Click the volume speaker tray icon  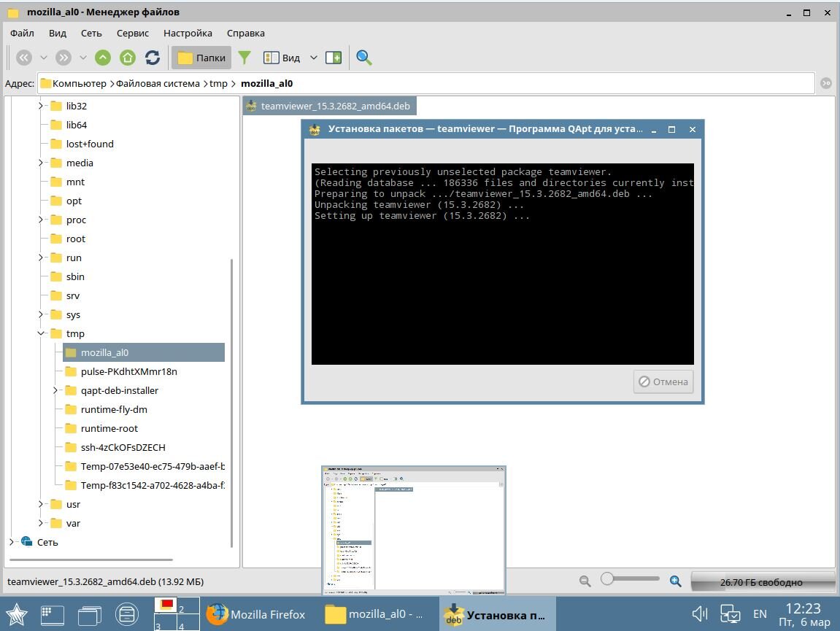point(700,614)
